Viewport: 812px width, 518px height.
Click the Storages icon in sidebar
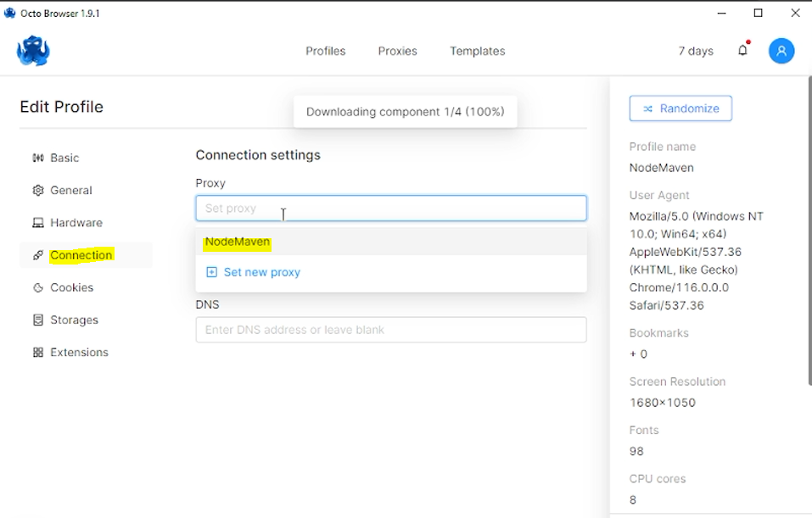[x=38, y=320]
